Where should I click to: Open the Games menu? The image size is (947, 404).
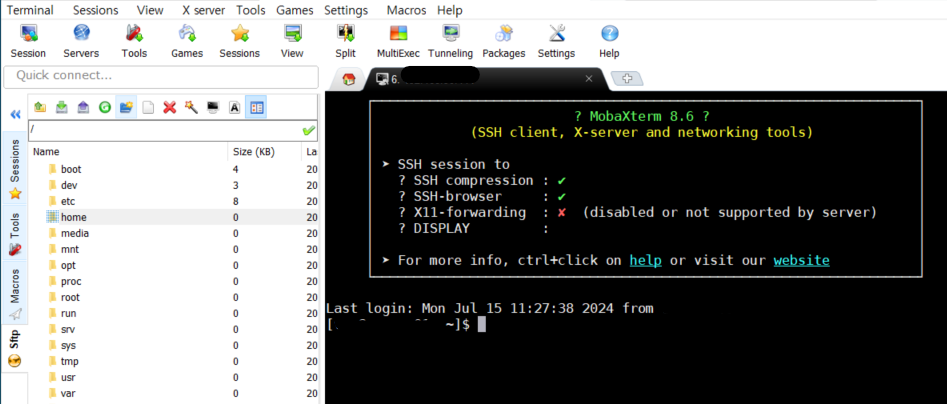(295, 10)
